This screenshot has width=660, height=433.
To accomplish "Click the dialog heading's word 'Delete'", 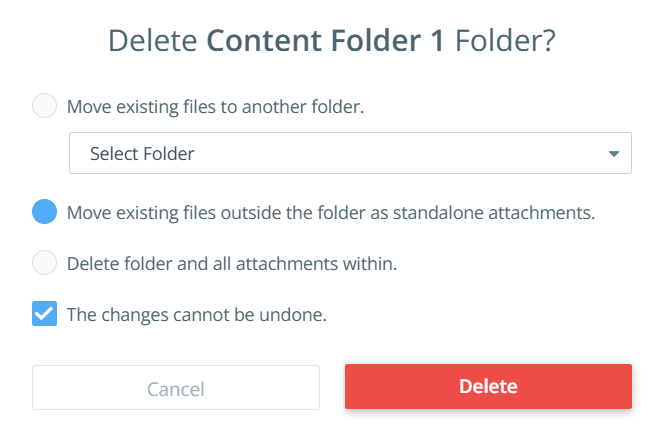I will click(152, 41).
